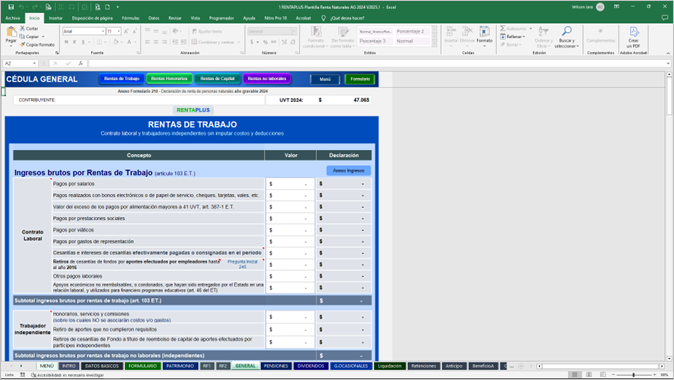Screen dimensions: 674x380
Task: Click the Ordenar y filtrar icon
Action: click(543, 32)
